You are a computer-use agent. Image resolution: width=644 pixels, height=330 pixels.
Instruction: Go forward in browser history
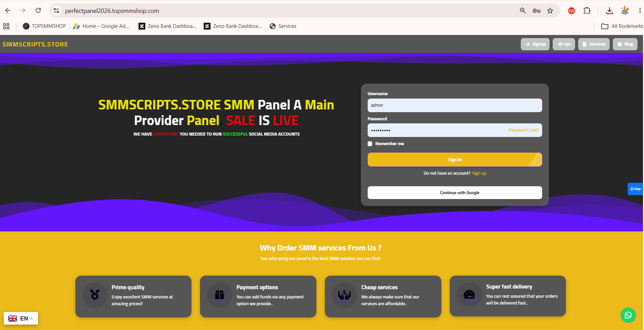click(x=23, y=10)
